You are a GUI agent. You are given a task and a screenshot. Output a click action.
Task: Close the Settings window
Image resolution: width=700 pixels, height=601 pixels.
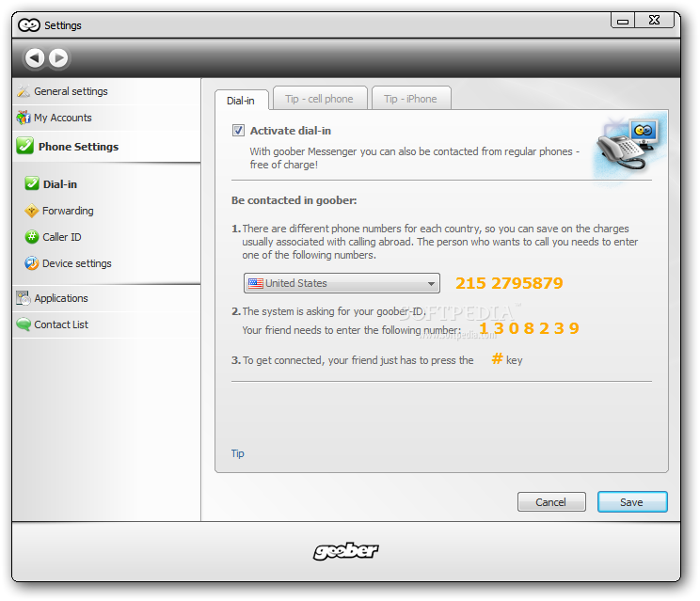654,21
